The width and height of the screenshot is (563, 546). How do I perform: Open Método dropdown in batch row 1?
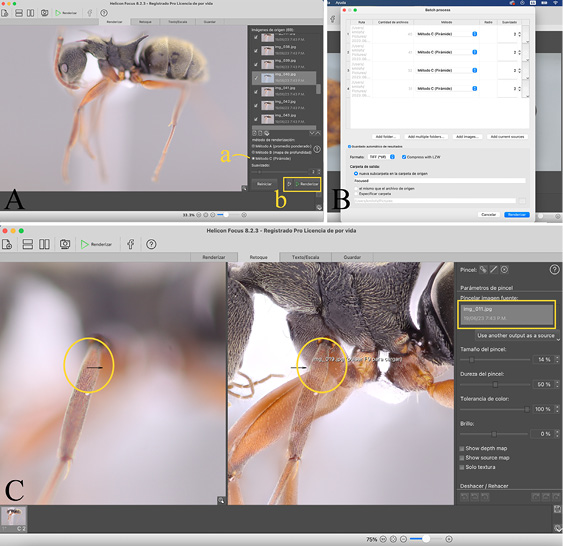[447, 34]
